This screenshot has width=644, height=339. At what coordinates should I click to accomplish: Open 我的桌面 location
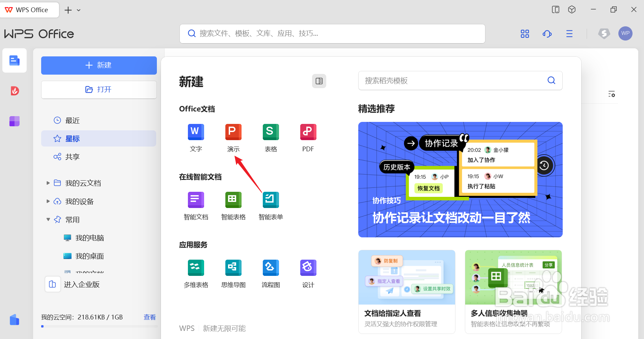[84, 256]
